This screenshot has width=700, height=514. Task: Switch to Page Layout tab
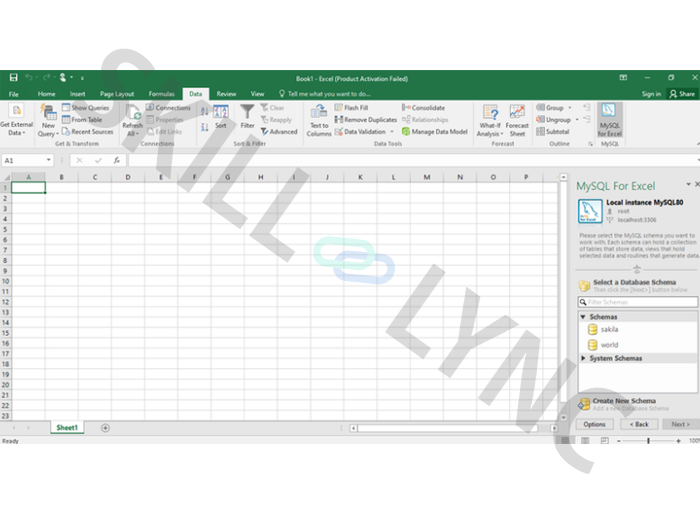click(x=117, y=94)
